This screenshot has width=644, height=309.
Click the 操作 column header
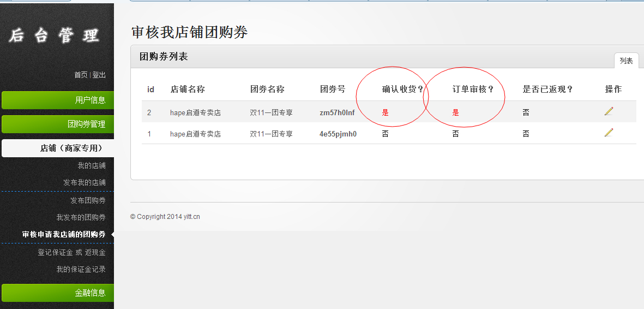coord(613,90)
